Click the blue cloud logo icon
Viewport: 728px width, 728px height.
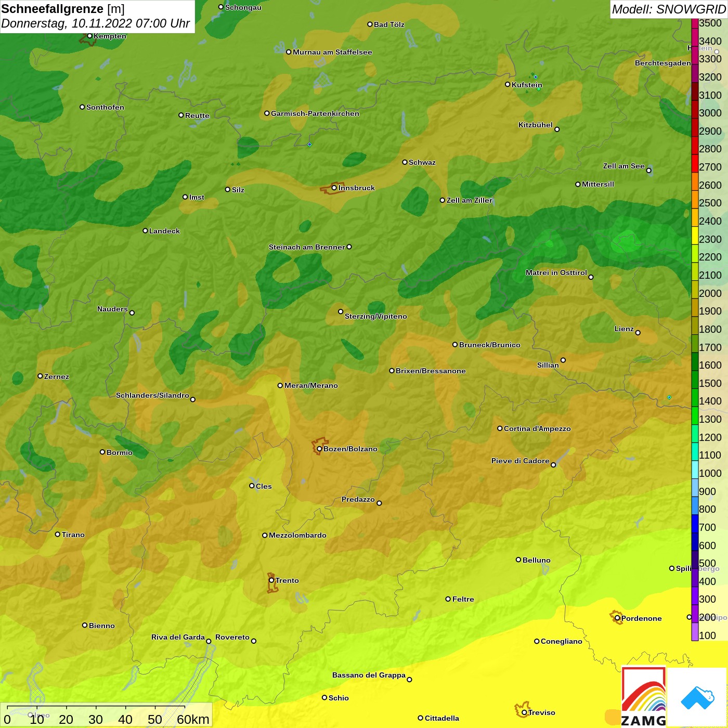click(697, 698)
